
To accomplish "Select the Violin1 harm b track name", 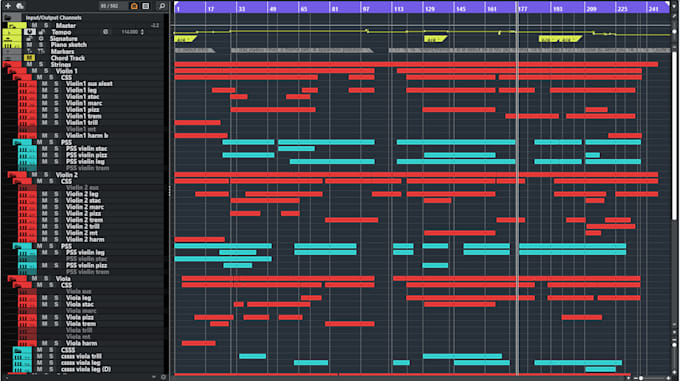I will pyautogui.click(x=87, y=136).
